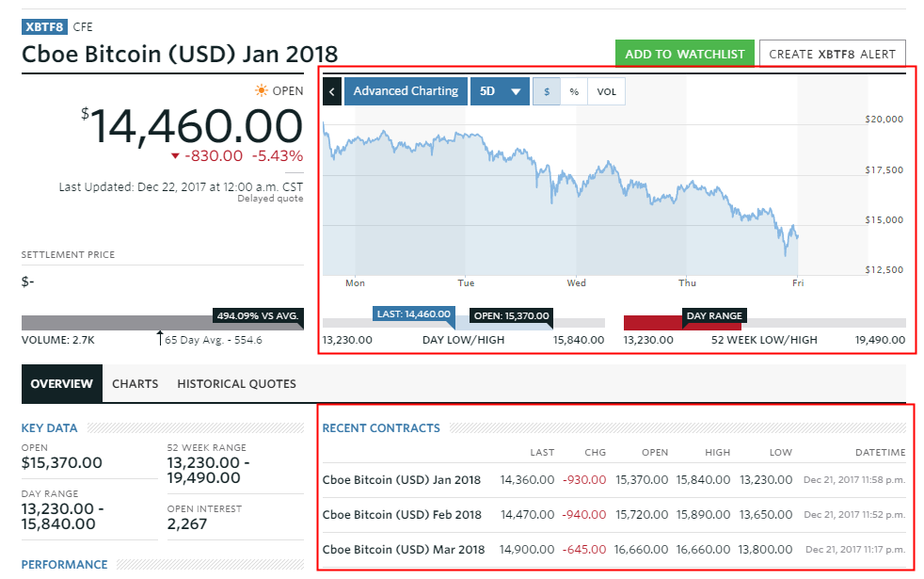
Task: Click the Recent Contracts heading
Action: tap(381, 428)
